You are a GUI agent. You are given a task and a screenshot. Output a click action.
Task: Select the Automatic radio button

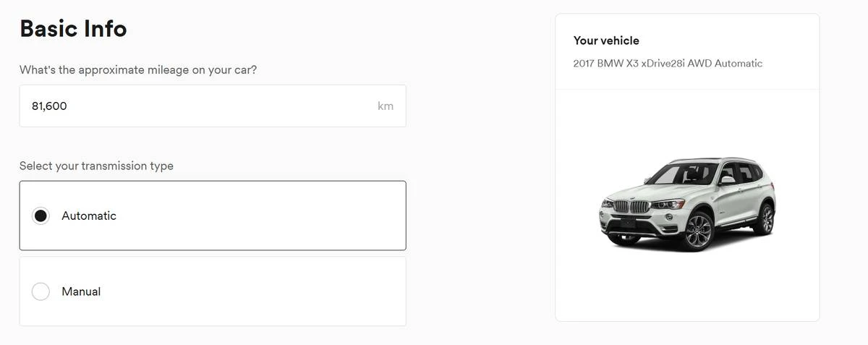click(41, 216)
